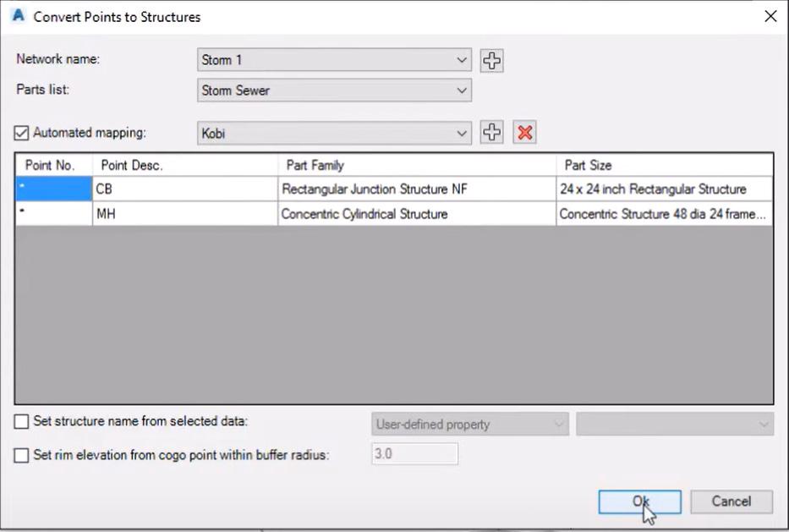Click the buffer radius field showing 3.0
The width and height of the screenshot is (789, 532).
415,454
